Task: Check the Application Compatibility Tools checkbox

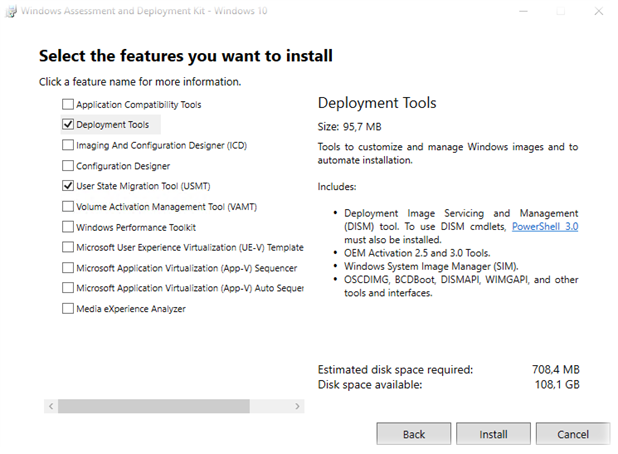Action: (x=68, y=104)
